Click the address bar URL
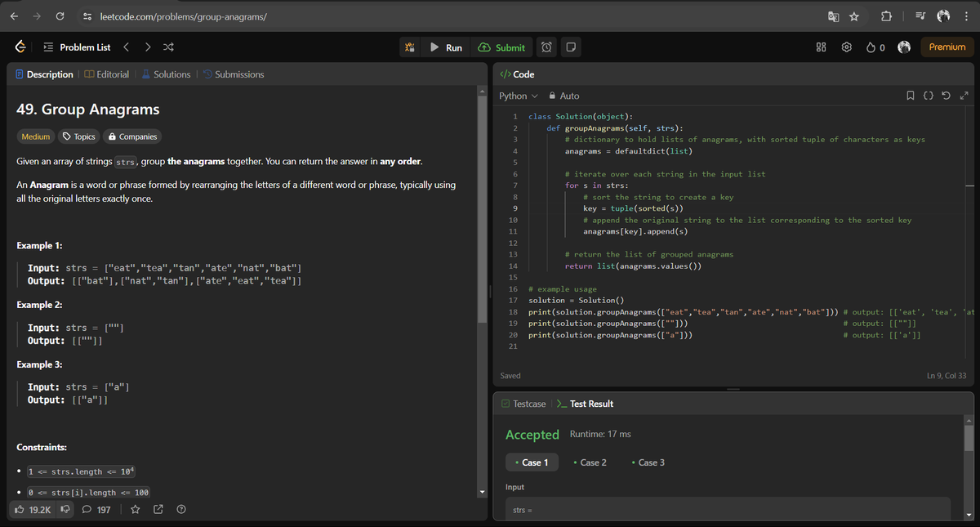980x527 pixels. [x=183, y=16]
